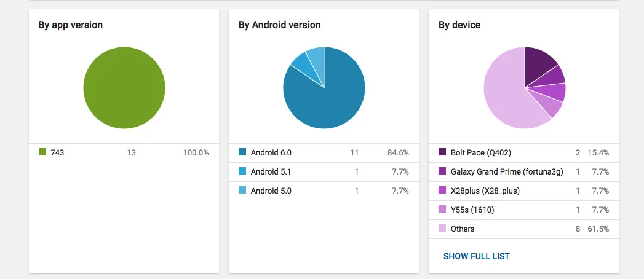Click the By device card heading
Viewport: 644px width, 279px height.
click(459, 25)
